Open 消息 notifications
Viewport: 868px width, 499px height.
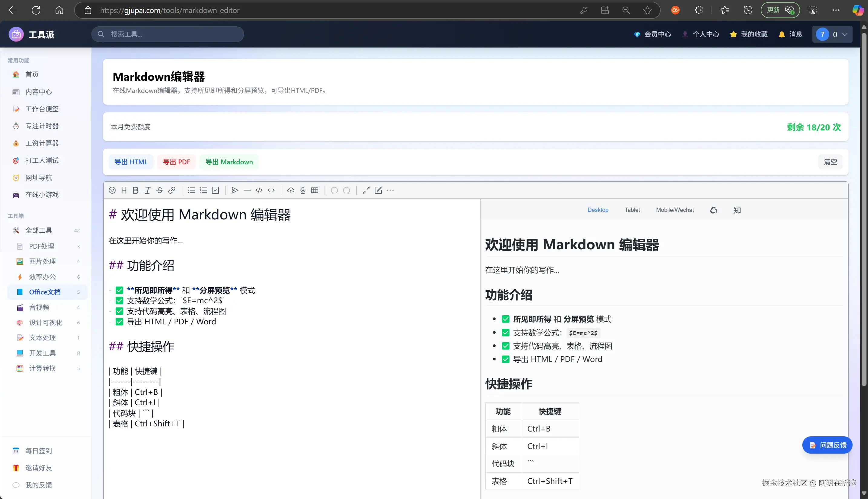point(790,34)
